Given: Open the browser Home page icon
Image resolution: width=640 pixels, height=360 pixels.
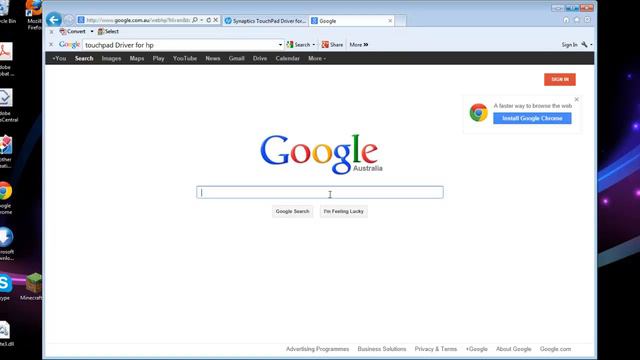Looking at the screenshot, I should pos(566,20).
